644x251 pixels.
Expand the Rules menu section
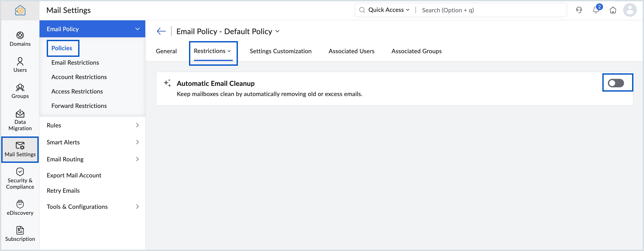[92, 125]
